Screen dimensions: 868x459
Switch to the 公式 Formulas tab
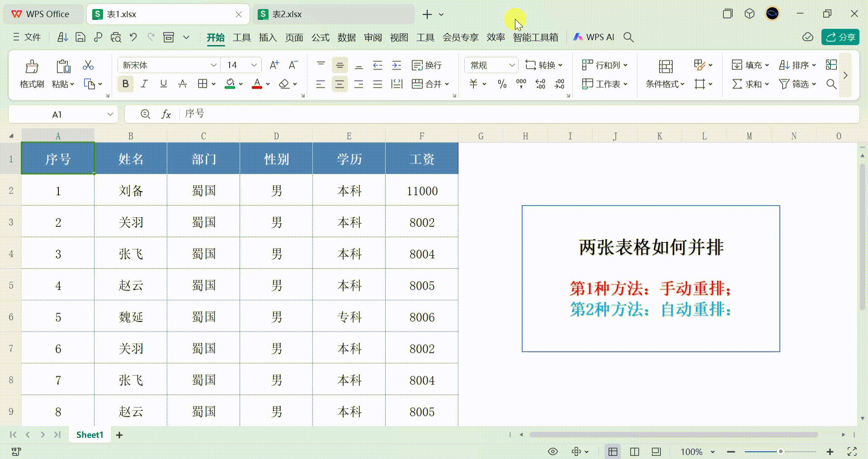click(320, 37)
